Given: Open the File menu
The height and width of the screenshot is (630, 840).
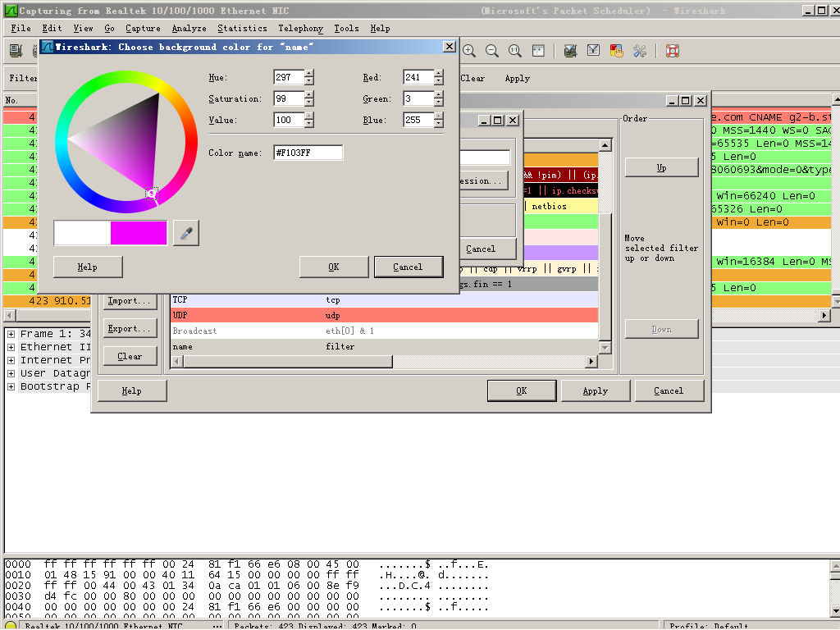Looking at the screenshot, I should click(21, 29).
